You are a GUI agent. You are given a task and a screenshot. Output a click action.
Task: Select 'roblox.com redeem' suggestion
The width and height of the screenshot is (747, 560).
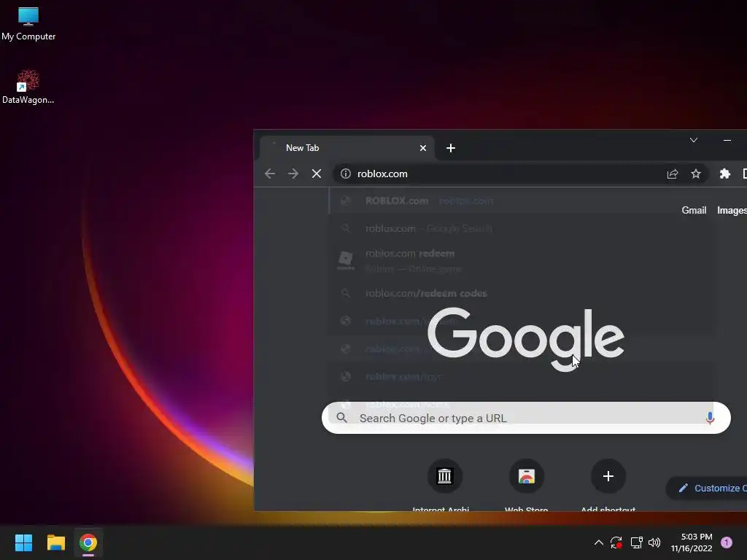point(521,260)
